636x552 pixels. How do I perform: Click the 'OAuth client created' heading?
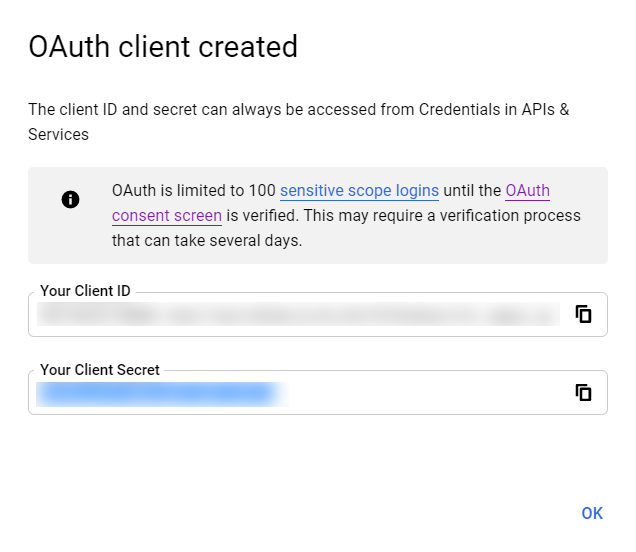(163, 46)
